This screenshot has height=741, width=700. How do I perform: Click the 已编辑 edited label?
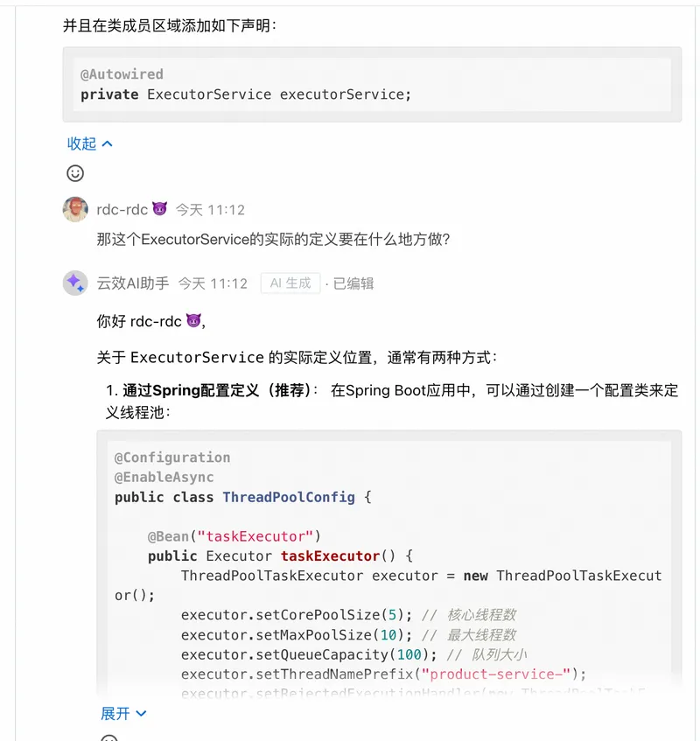click(353, 283)
